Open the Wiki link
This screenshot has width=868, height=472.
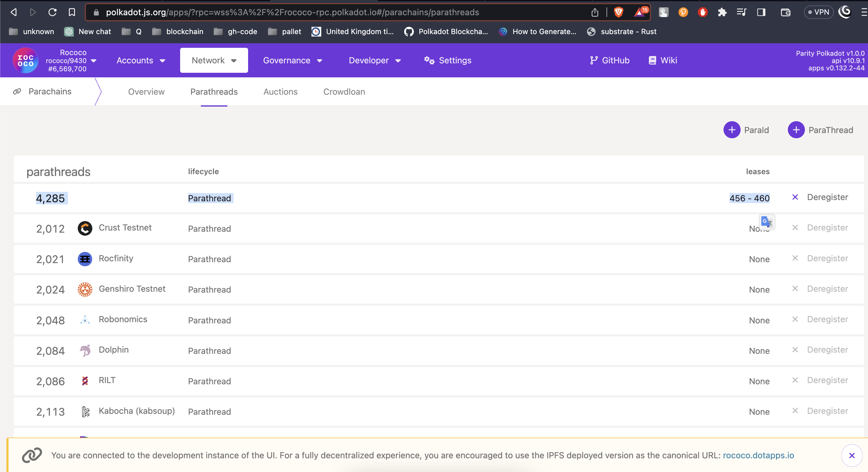click(x=663, y=61)
